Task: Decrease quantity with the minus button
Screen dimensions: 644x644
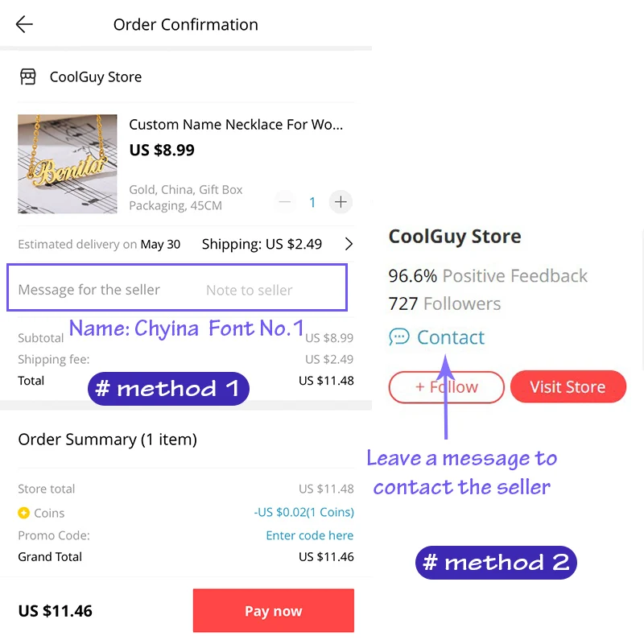Action: [x=285, y=202]
